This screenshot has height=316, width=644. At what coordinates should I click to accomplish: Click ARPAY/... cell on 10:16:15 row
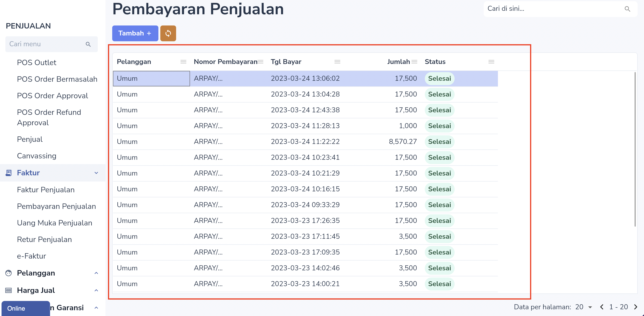pos(208,189)
